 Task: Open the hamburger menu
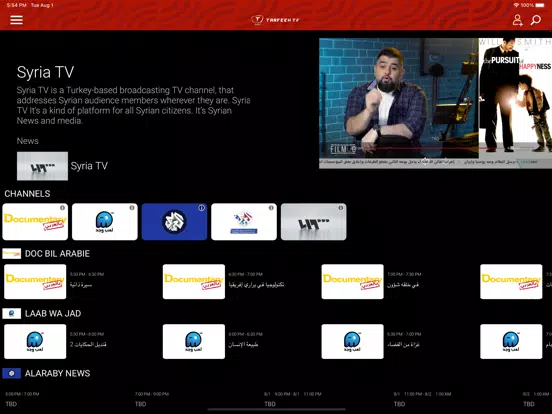pyautogui.click(x=17, y=20)
